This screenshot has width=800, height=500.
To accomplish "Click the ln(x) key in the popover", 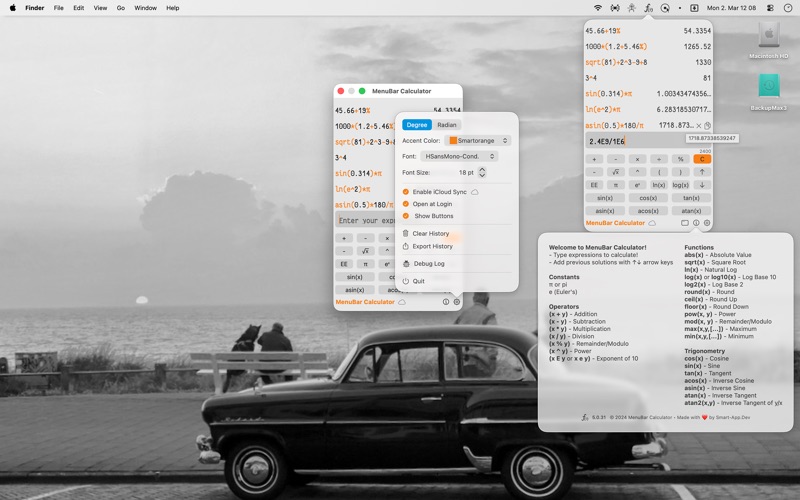I will [659, 185].
